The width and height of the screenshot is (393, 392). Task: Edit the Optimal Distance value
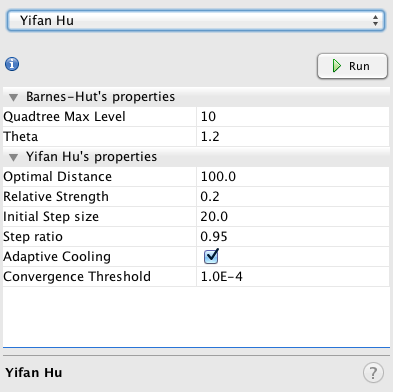pos(293,177)
